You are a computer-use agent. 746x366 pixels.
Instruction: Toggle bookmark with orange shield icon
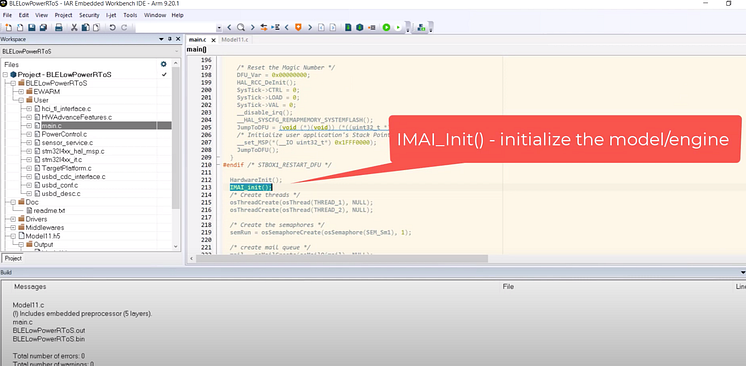tap(298, 28)
